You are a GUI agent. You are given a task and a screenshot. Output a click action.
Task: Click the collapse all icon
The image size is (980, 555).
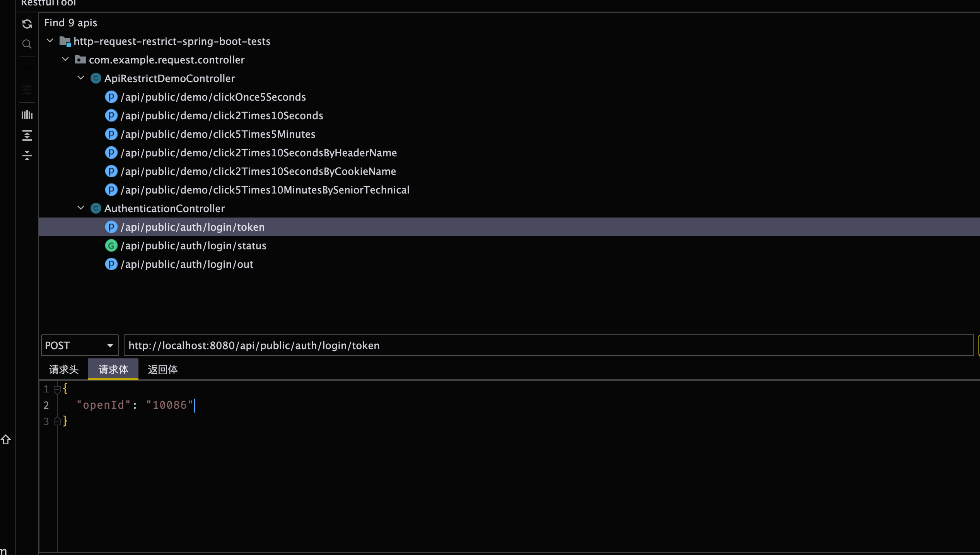coord(27,156)
